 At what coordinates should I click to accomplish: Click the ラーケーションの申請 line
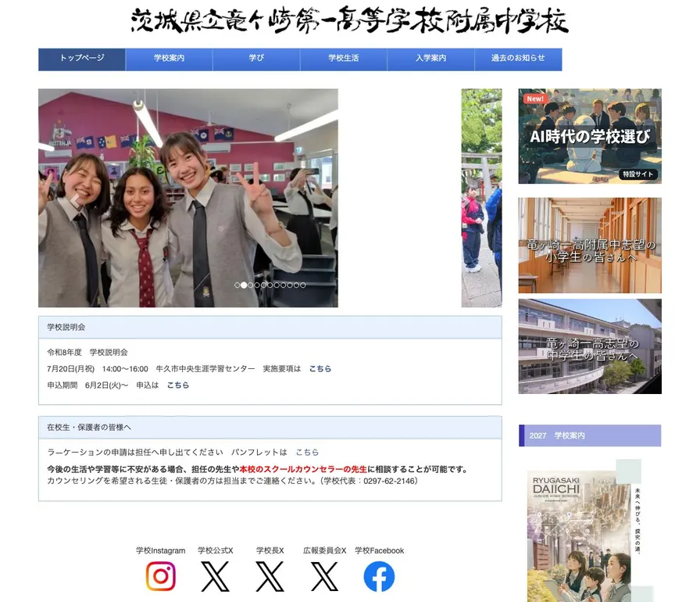135,453
